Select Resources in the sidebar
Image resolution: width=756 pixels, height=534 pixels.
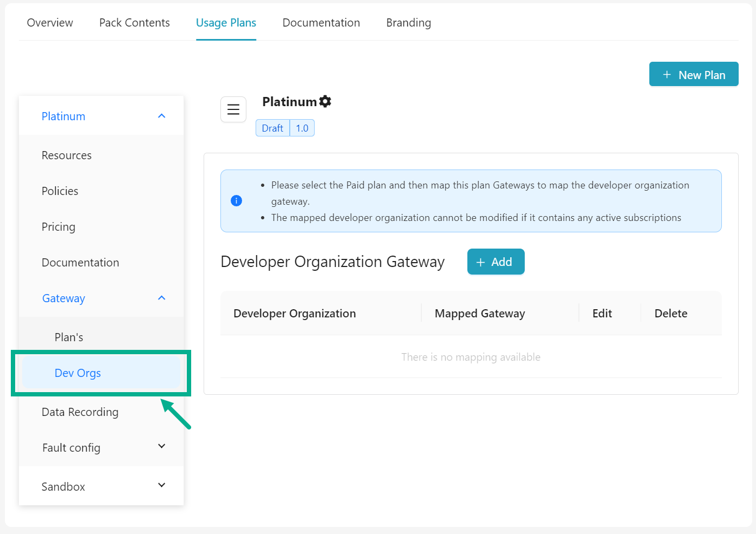(67, 155)
